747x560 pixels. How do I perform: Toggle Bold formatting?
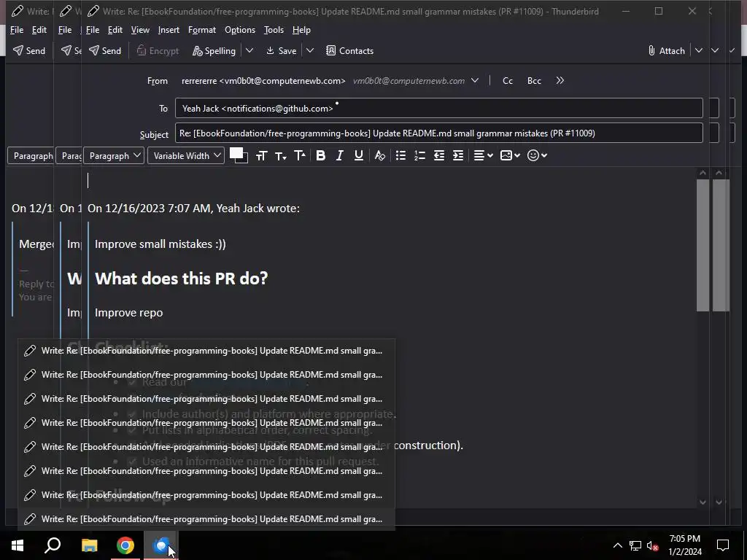[x=321, y=156]
